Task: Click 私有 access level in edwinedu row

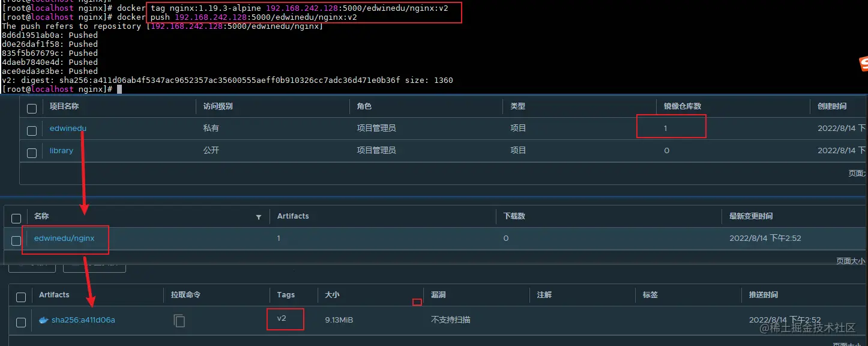Action: tap(211, 128)
